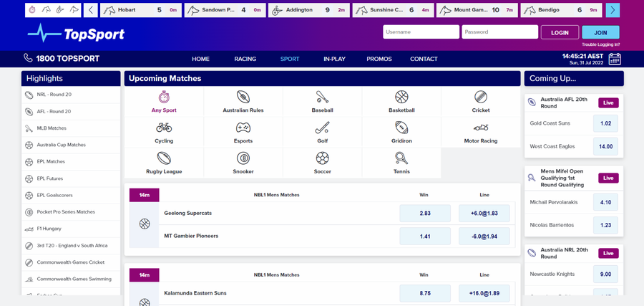Image resolution: width=644 pixels, height=306 pixels.
Task: Bet Kalamunda Eastern Suns win 8.75
Action: (425, 293)
